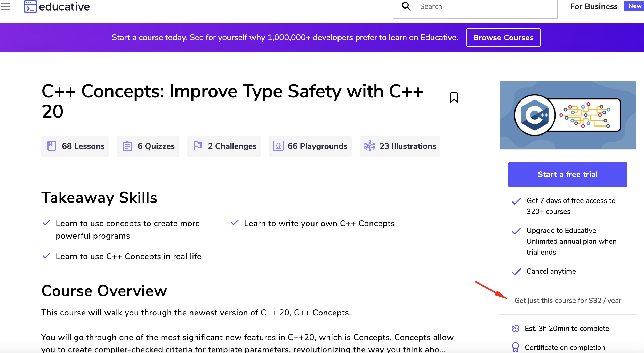Click the Takeaway Skills heading

99,198
